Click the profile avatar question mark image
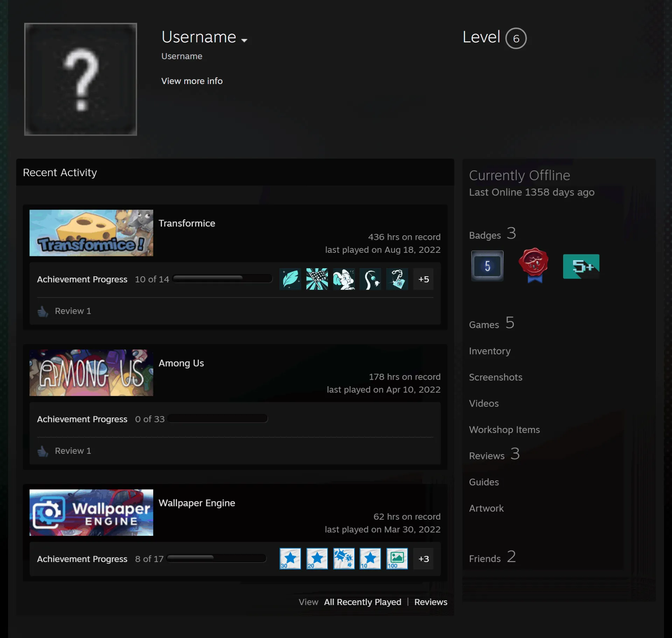This screenshot has height=638, width=672. coord(80,79)
